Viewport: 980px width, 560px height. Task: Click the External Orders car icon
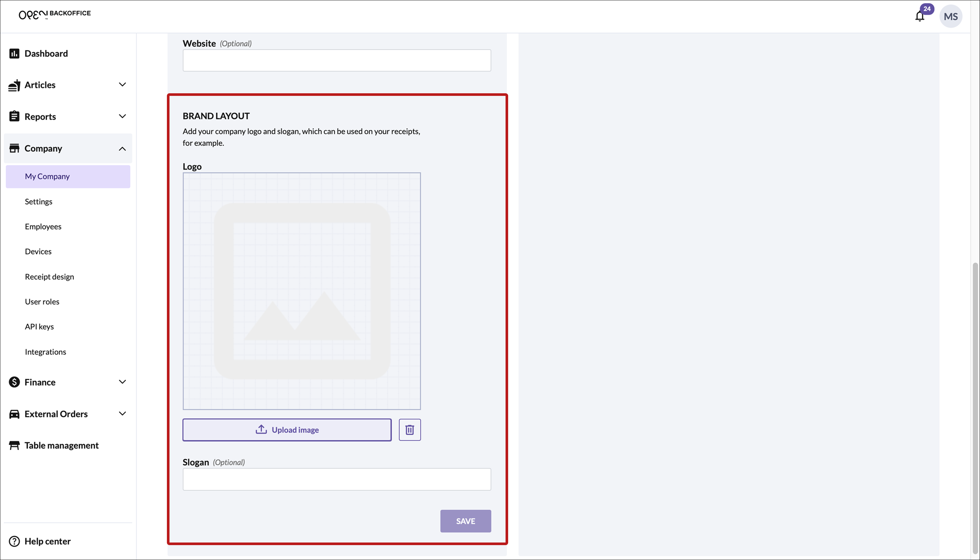click(x=14, y=414)
